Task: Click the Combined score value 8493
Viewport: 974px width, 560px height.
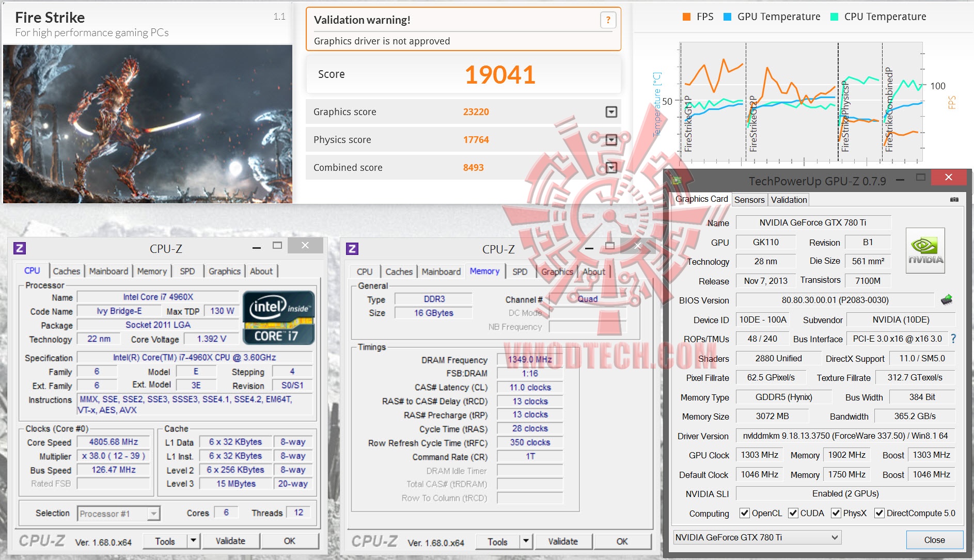Action: pyautogui.click(x=473, y=168)
